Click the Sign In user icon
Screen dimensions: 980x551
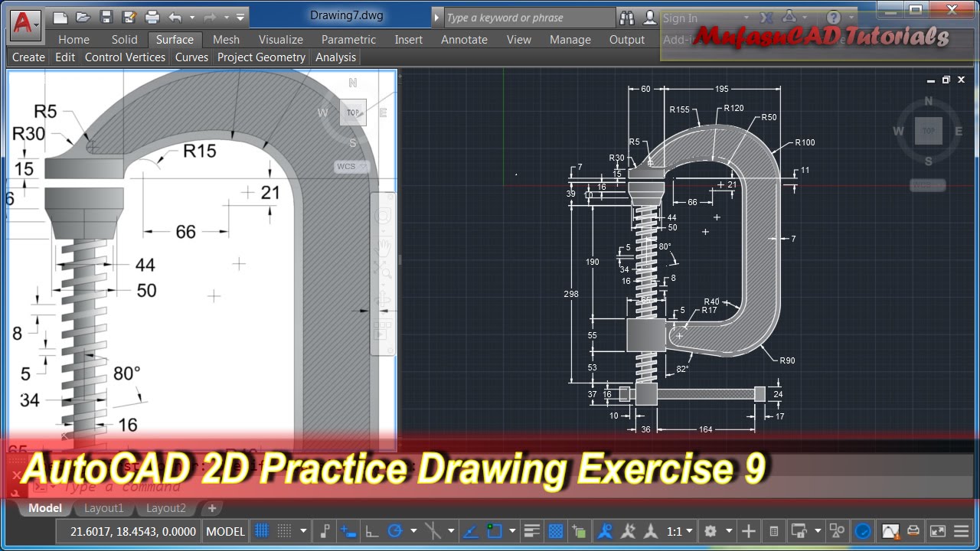click(x=650, y=18)
